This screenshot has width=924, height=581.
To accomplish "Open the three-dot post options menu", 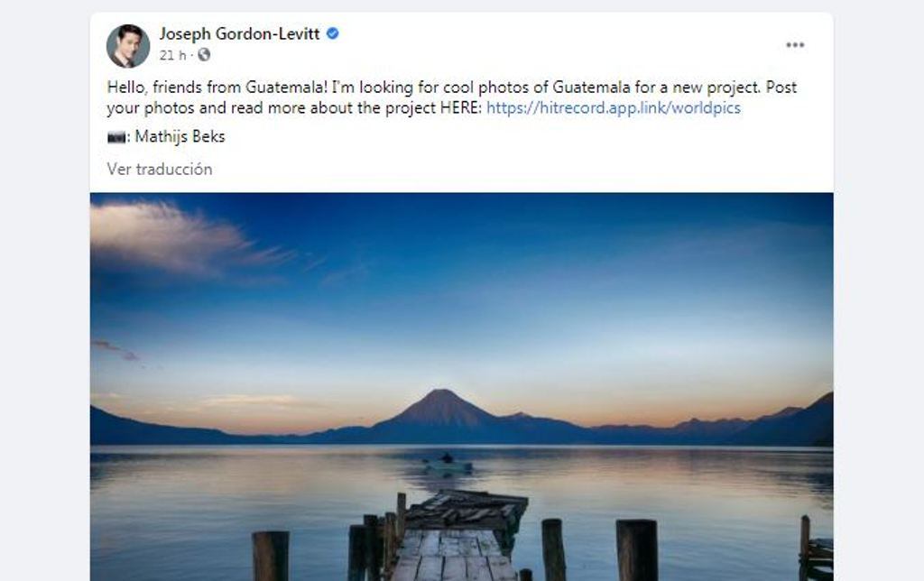I will (x=794, y=45).
